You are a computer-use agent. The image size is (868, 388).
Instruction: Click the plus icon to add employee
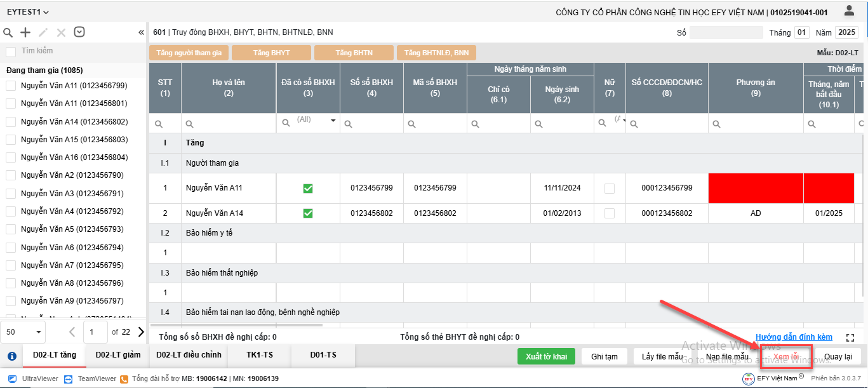click(x=25, y=32)
